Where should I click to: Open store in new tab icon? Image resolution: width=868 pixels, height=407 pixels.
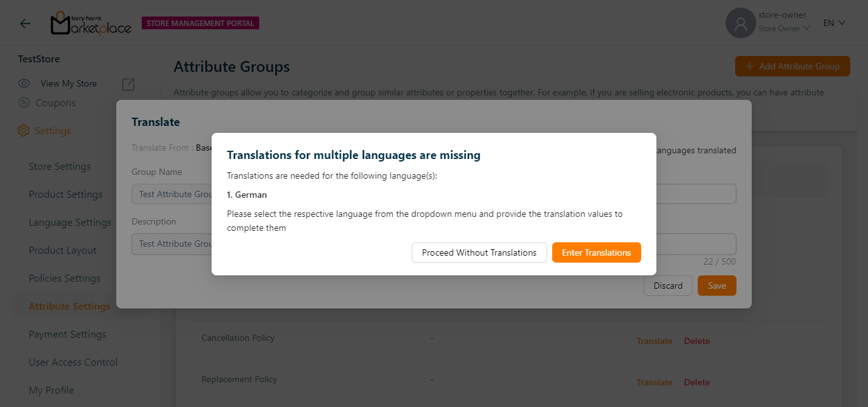(128, 84)
